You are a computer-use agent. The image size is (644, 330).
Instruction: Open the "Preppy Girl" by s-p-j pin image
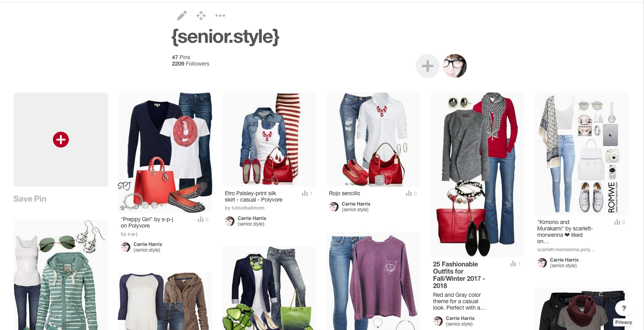tap(165, 152)
